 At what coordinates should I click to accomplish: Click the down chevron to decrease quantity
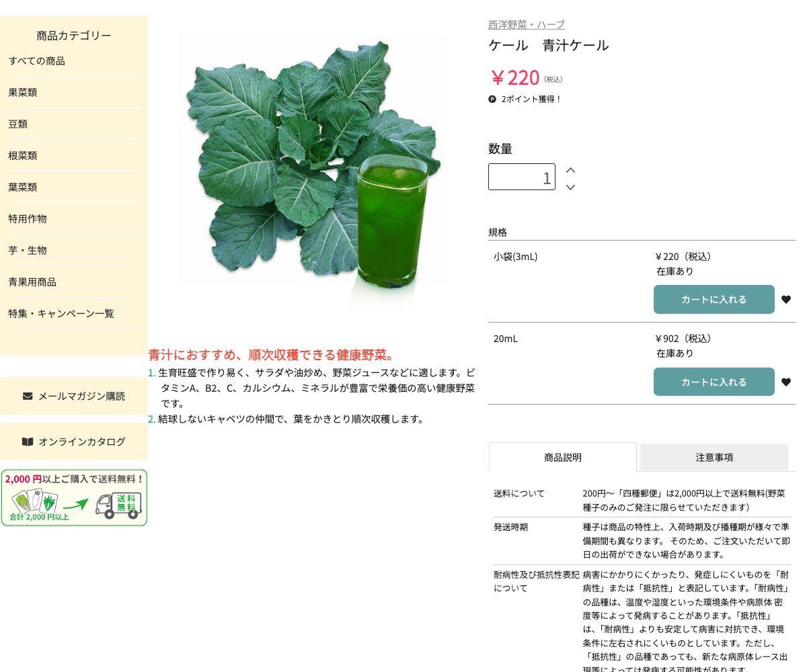[570, 188]
